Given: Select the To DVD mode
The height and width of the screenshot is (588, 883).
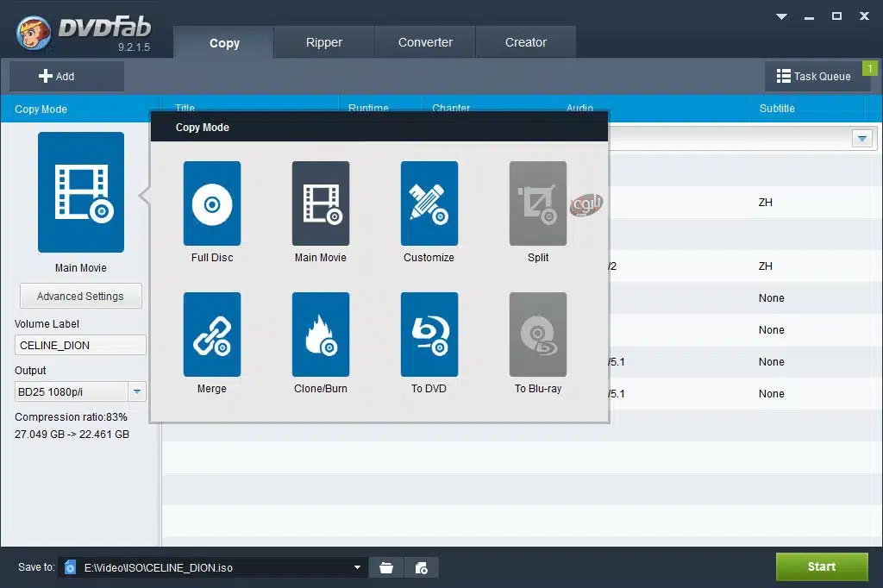Looking at the screenshot, I should (429, 335).
